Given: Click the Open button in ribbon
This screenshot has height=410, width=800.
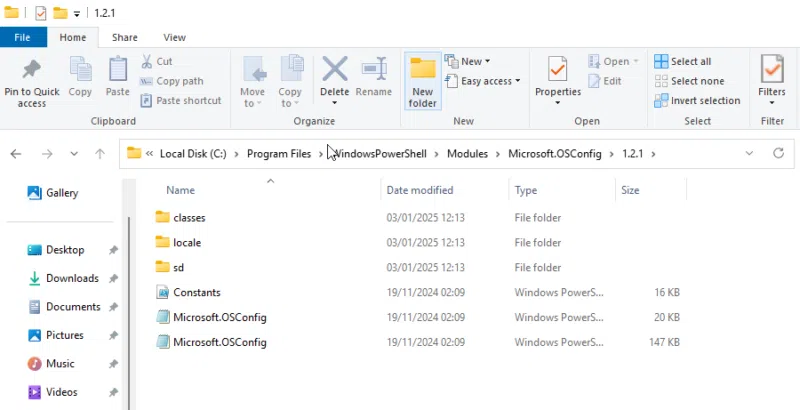Looking at the screenshot, I should 613,61.
